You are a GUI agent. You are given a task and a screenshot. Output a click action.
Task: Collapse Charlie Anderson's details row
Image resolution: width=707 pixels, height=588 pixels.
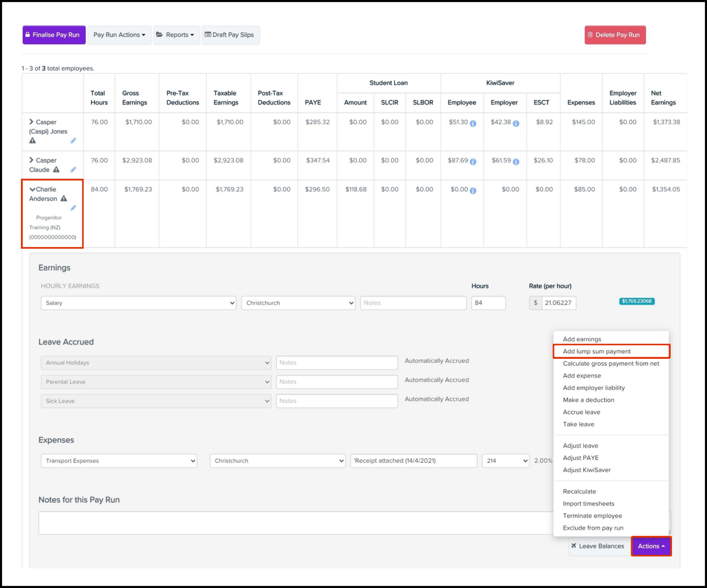click(x=32, y=189)
